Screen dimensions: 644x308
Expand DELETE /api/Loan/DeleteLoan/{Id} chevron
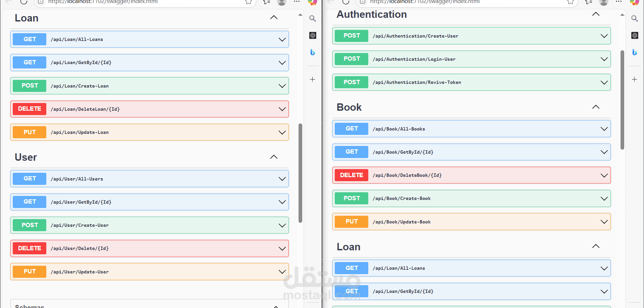click(x=282, y=109)
